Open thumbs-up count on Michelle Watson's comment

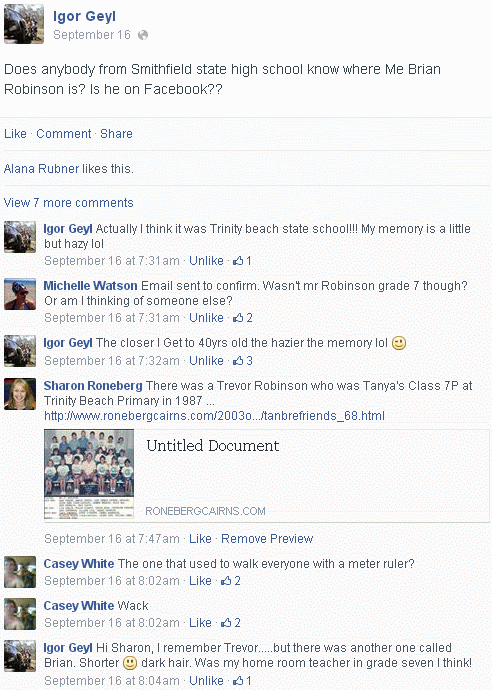[x=242, y=318]
